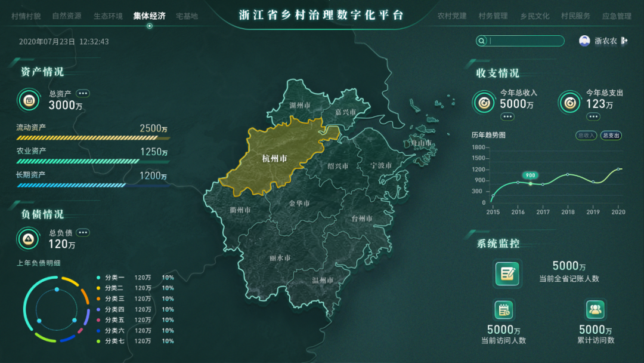Toggle the 总收入 chart series
Image resolution: width=644 pixels, height=363 pixels.
586,136
